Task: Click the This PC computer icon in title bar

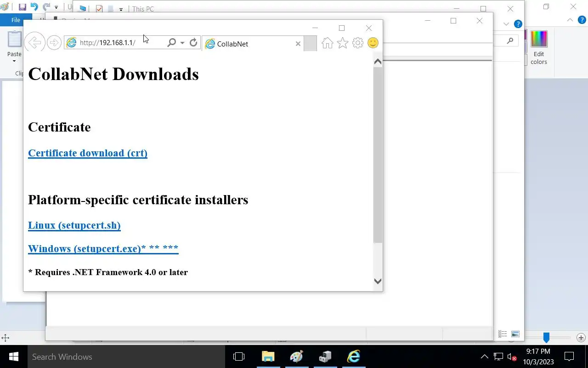Action: (82, 8)
